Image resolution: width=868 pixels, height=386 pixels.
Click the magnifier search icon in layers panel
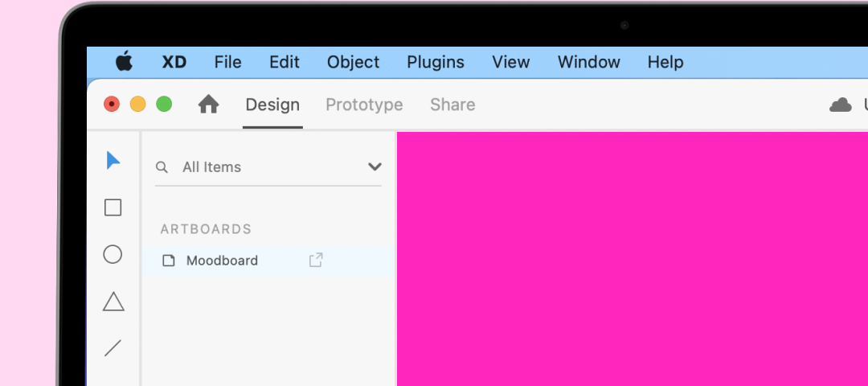162,167
